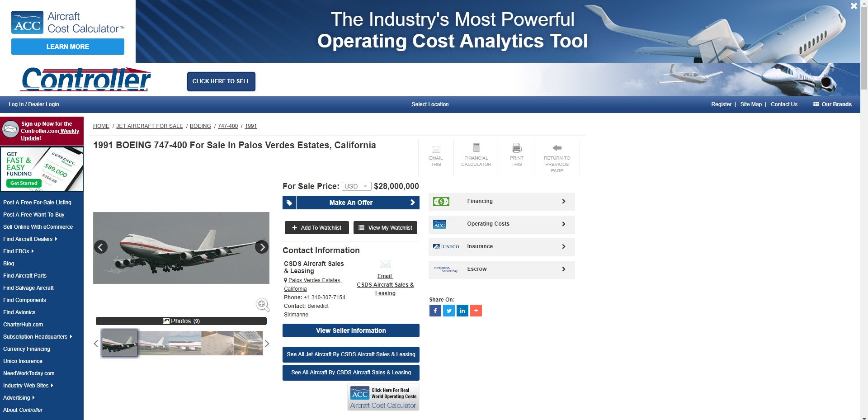Screen dimensions: 868x420
Task: See All Aircraft By CSDS button
Action: click(x=351, y=373)
